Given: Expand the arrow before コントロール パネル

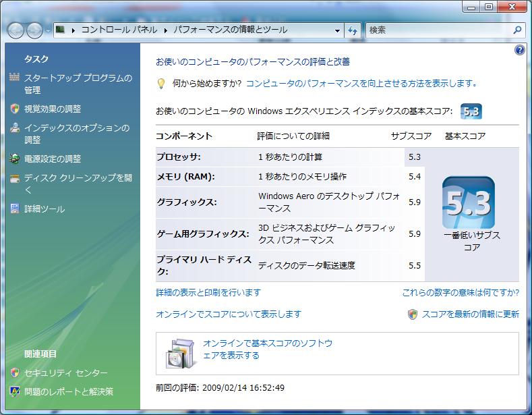Looking at the screenshot, I should 73,30.
